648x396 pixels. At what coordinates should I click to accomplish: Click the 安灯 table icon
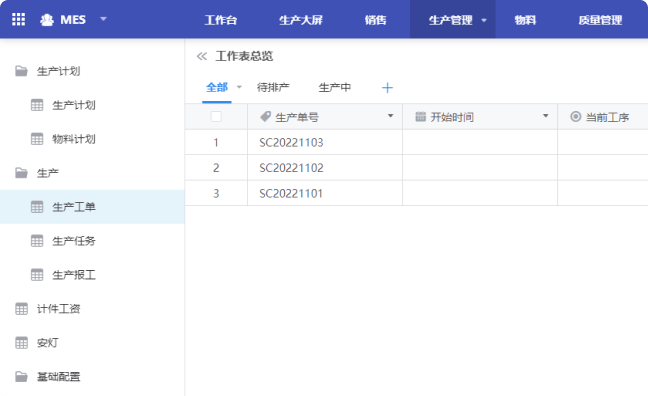pos(21,342)
